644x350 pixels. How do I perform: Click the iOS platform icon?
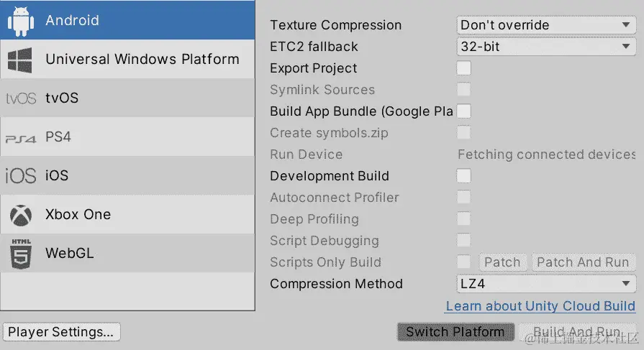coord(21,176)
